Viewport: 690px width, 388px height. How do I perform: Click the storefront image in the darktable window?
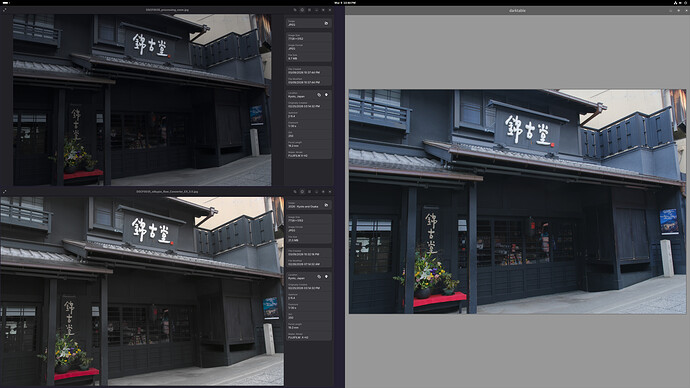click(x=518, y=201)
